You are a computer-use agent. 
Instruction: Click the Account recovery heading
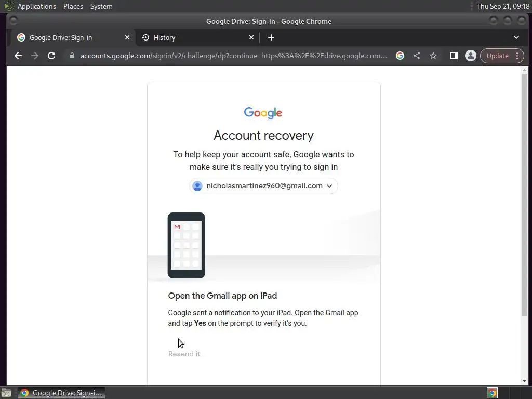[263, 136]
